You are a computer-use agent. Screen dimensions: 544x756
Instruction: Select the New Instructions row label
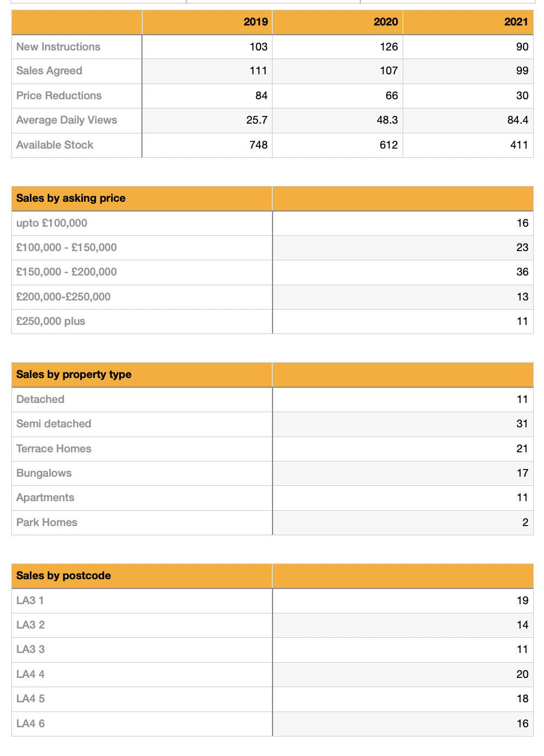click(59, 47)
